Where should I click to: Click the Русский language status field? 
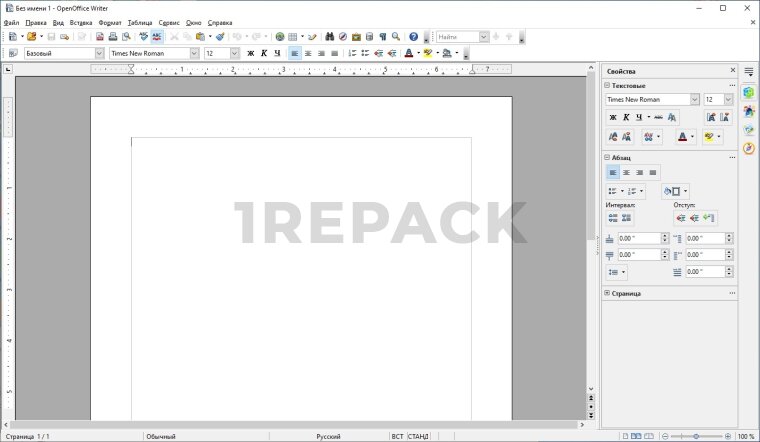[328, 436]
